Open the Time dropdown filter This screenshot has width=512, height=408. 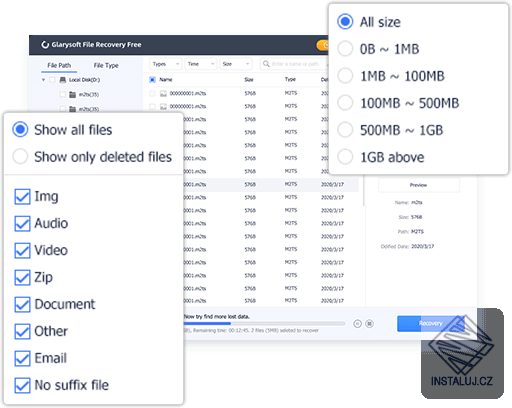201,64
